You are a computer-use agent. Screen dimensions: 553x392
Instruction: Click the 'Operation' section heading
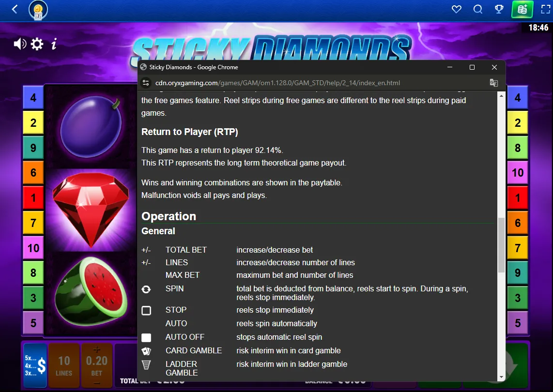point(169,216)
